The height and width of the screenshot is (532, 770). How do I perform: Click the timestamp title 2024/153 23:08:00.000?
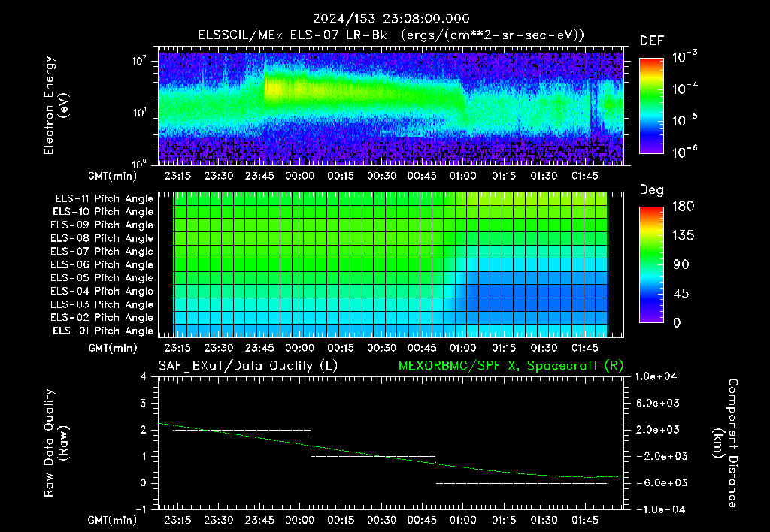pos(391,19)
